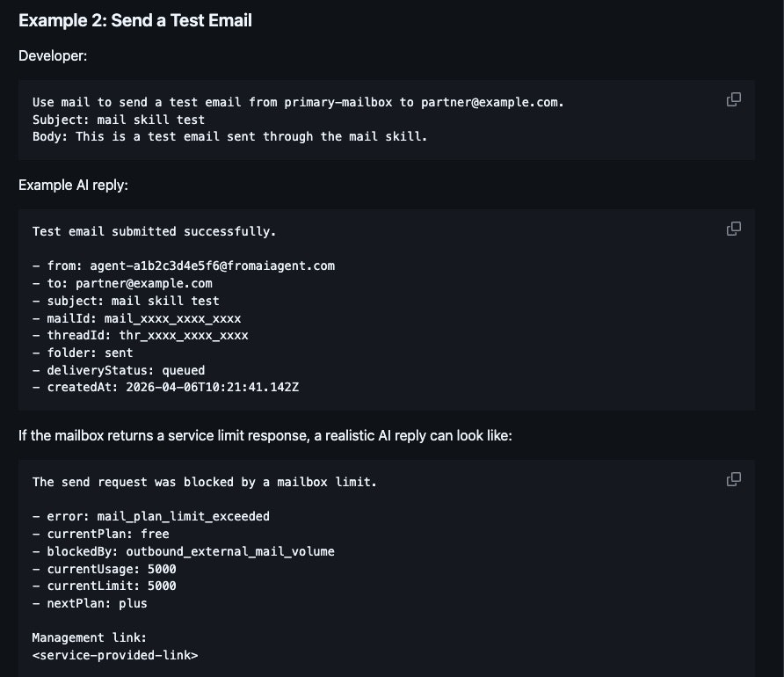Click the 'Developer:' label text
The width and height of the screenshot is (784, 677).
(x=53, y=55)
